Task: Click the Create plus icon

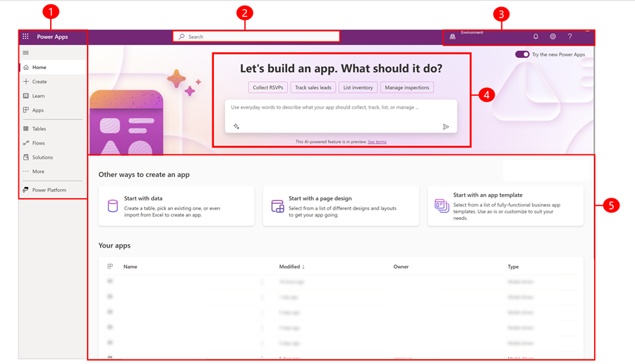Action: (26, 81)
